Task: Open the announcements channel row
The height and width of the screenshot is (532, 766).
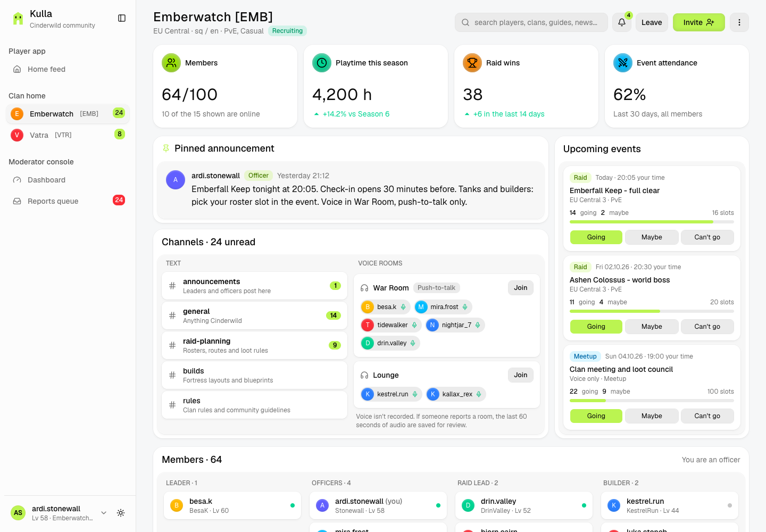Action: tap(254, 286)
